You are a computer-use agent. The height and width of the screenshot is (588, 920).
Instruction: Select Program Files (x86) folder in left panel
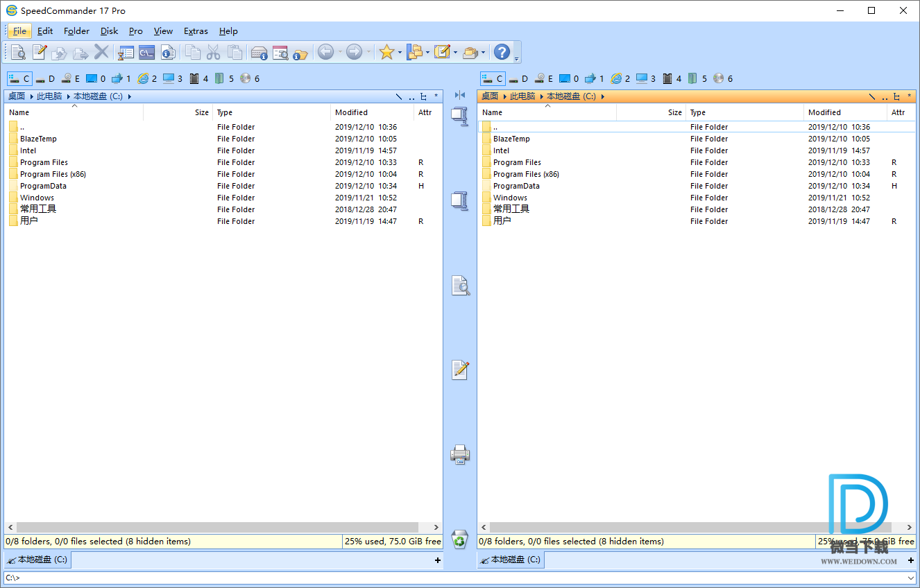tap(53, 174)
